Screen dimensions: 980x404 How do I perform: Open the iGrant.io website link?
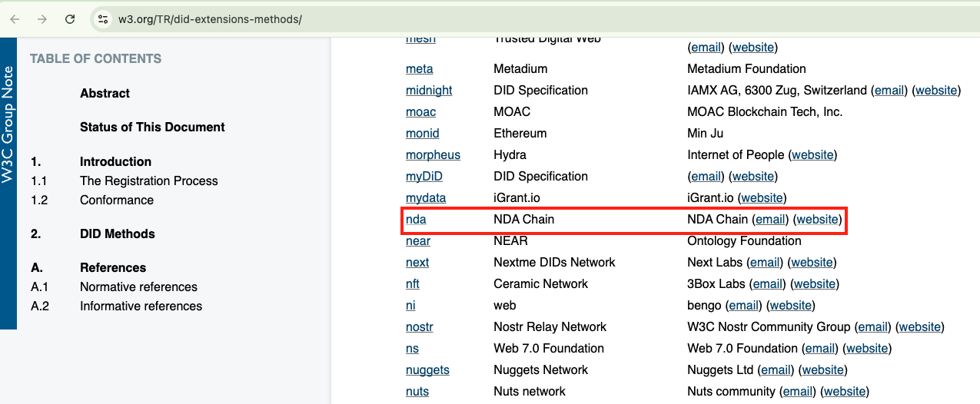(x=762, y=197)
